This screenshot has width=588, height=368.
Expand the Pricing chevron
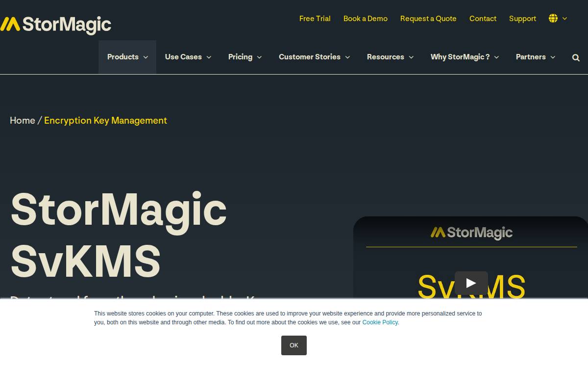259,57
